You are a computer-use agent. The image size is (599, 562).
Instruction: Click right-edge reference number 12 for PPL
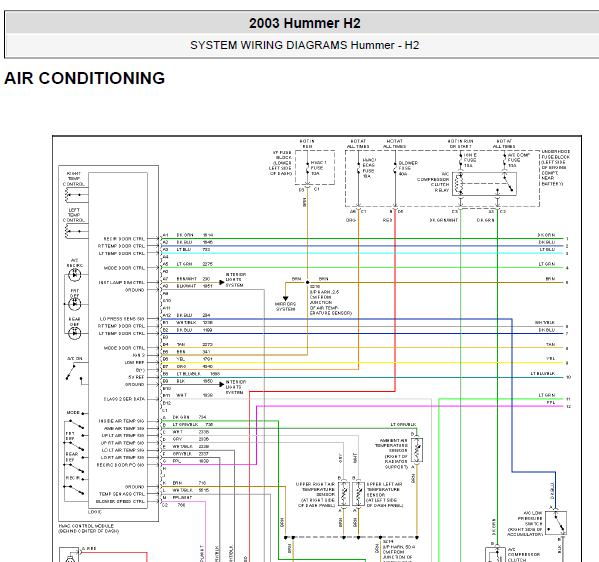568,407
